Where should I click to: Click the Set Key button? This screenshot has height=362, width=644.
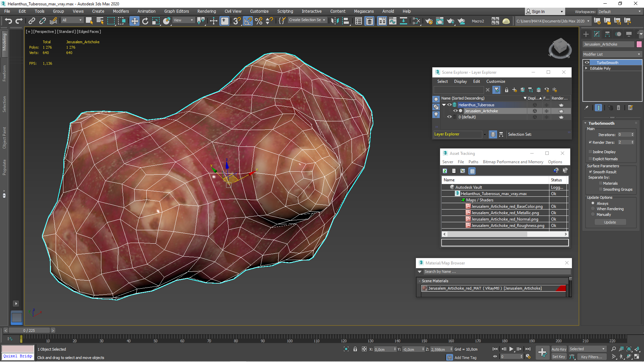558,357
